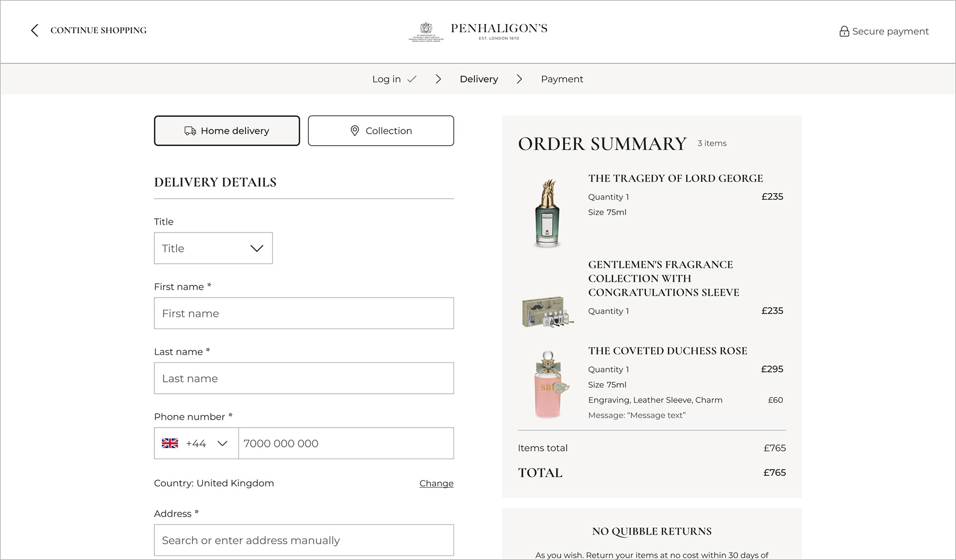
Task: Click the address search field
Action: tap(304, 540)
